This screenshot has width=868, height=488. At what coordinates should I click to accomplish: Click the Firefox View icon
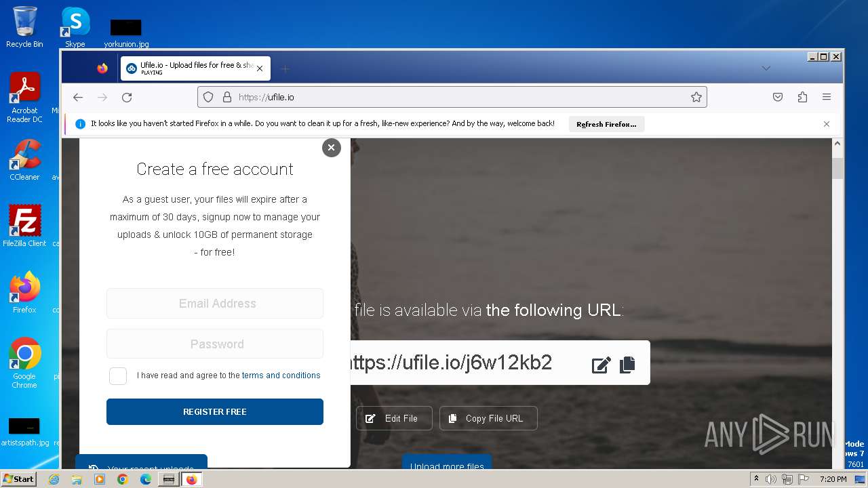pyautogui.click(x=102, y=68)
